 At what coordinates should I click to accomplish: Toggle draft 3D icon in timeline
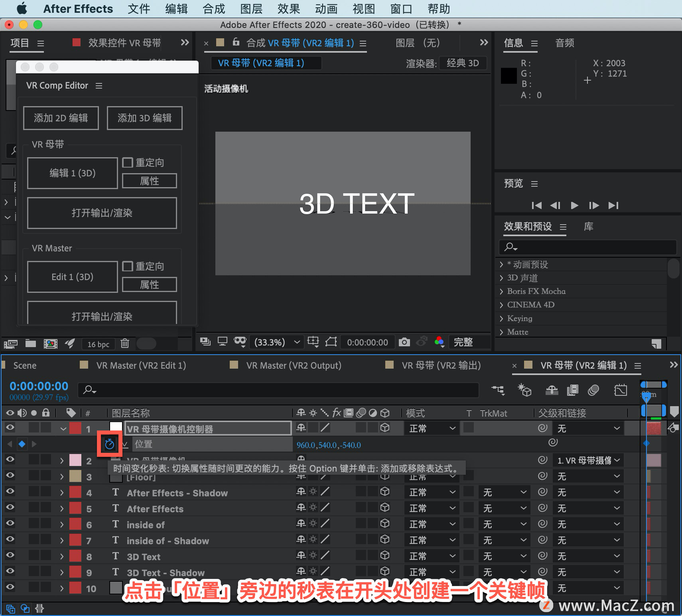tap(524, 390)
